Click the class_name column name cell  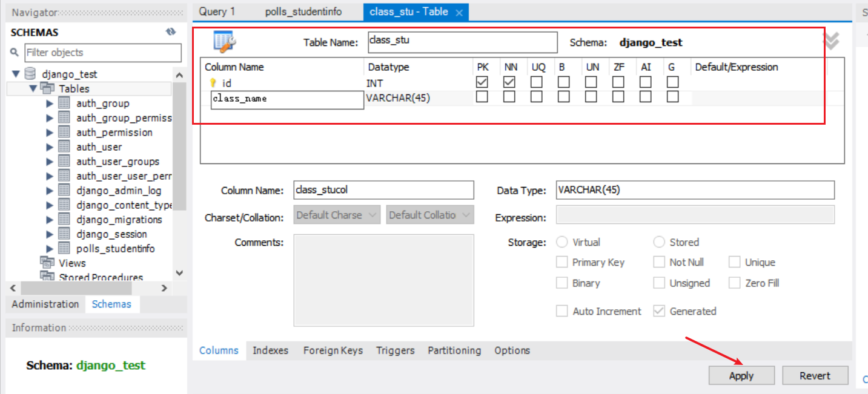[287, 99]
